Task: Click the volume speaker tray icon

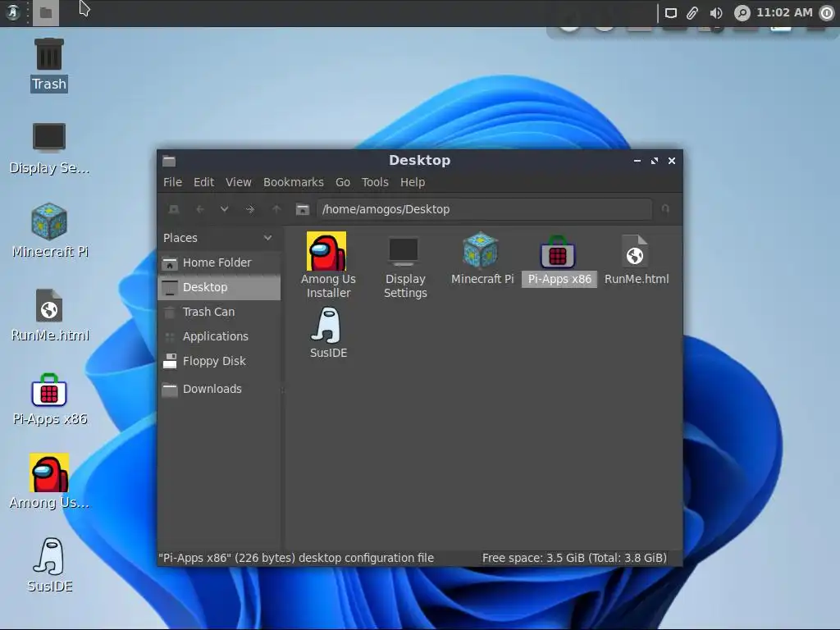Action: point(715,13)
